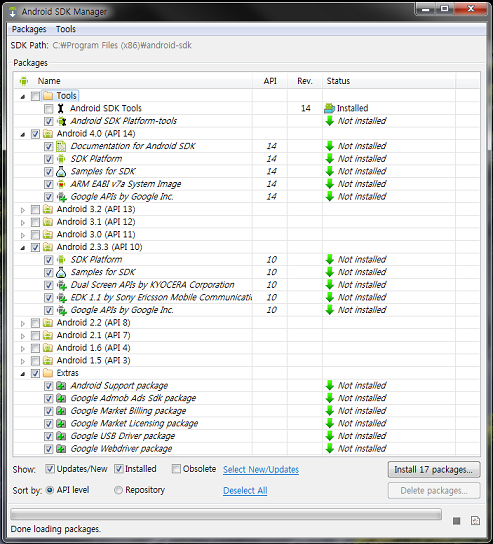This screenshot has width=493, height=544.
Task: Click the stop icon in the status bar
Action: click(x=457, y=521)
